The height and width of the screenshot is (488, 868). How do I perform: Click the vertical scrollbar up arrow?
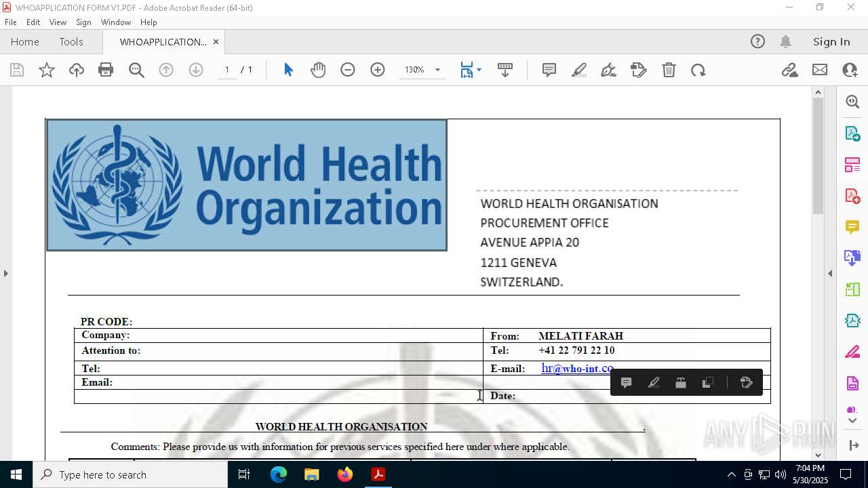point(818,92)
